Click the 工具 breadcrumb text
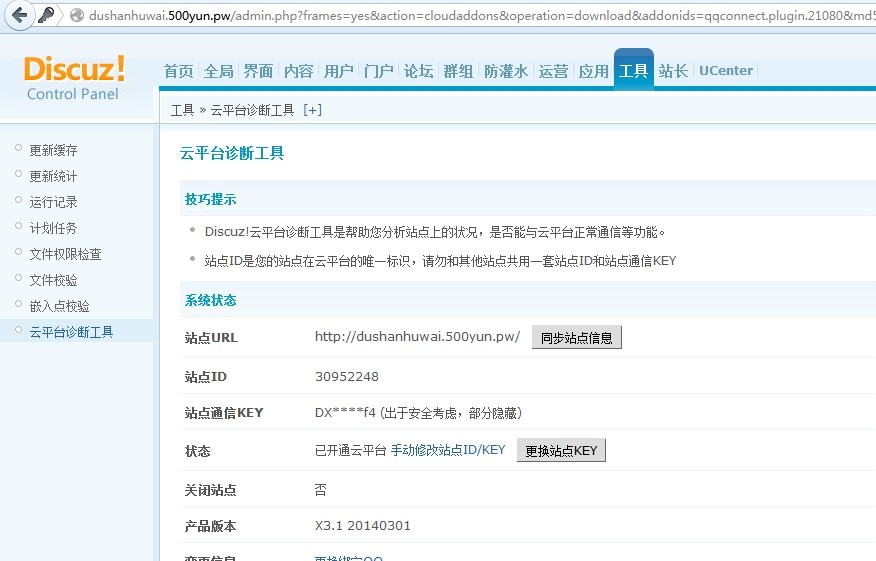876x561 pixels. [x=182, y=110]
